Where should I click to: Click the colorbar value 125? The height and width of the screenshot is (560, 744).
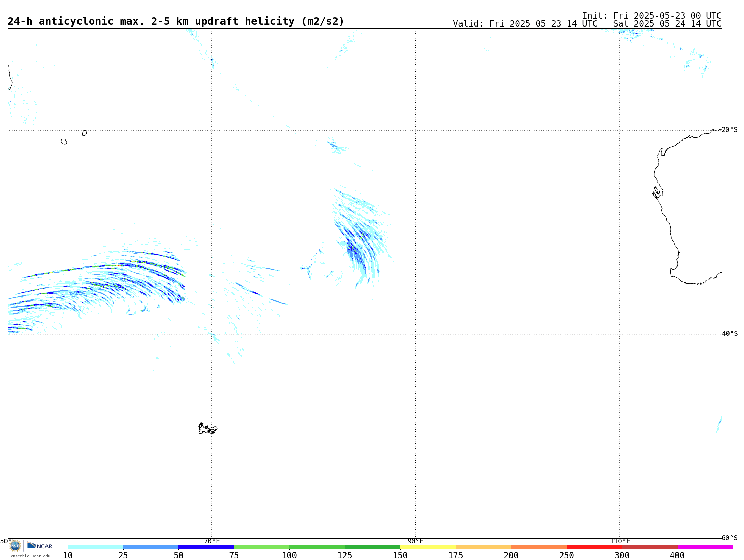pos(345,555)
